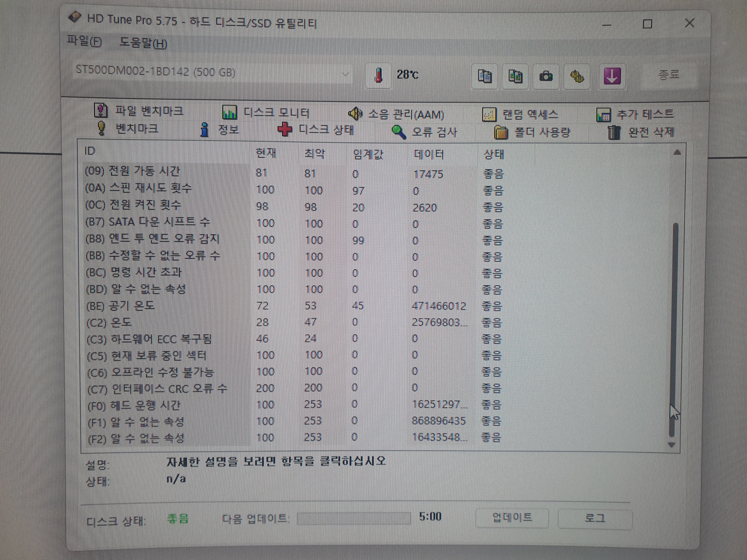Screen dimensions: 747x560
Task: Click the camera save screenshot icon
Action: pyautogui.click(x=546, y=77)
